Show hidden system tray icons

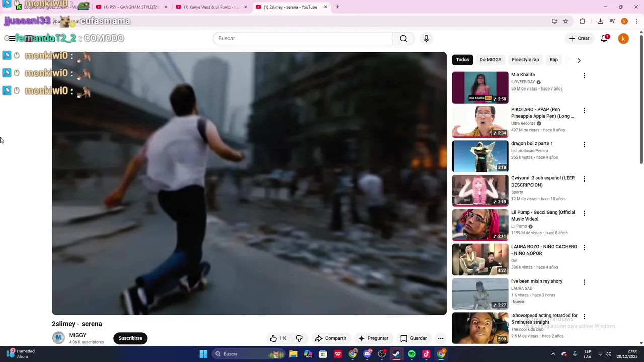coord(553,354)
